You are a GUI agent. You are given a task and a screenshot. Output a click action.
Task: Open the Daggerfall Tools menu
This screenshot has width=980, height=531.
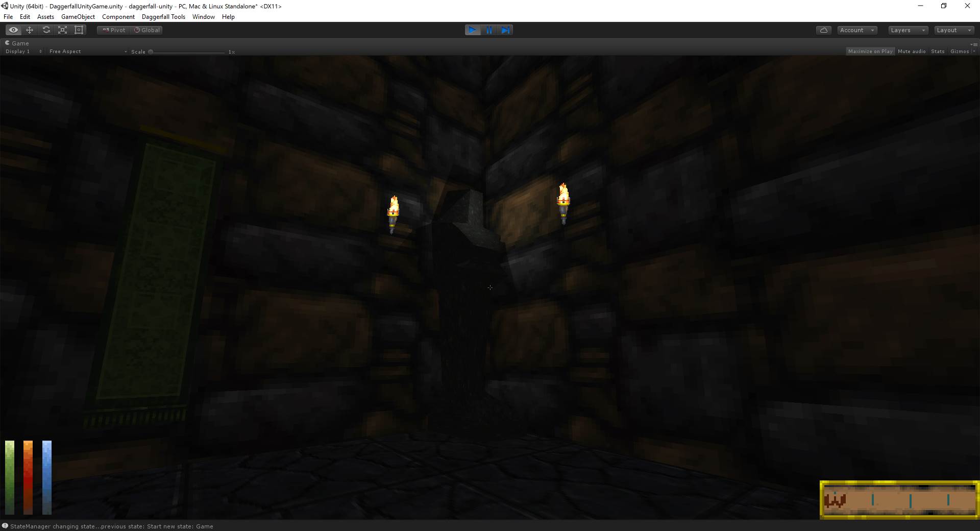click(x=163, y=17)
